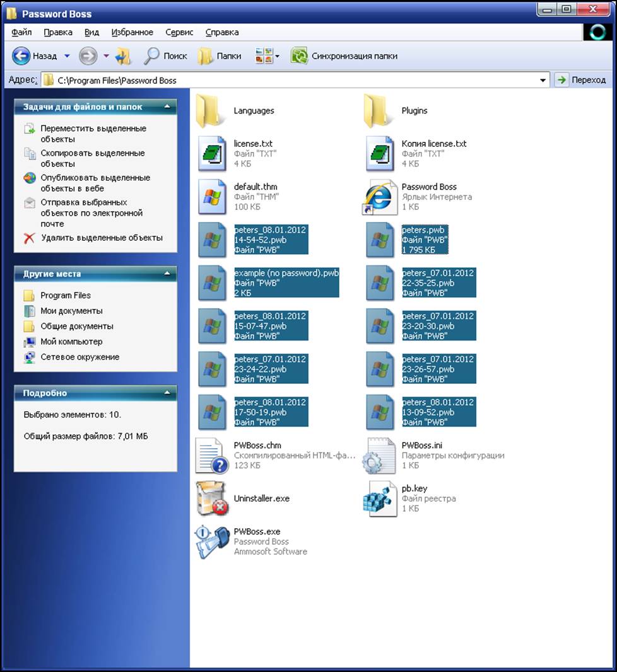Select the PWBoss.ini config file icon
Image resolution: width=617 pixels, height=672 pixels.
[379, 456]
